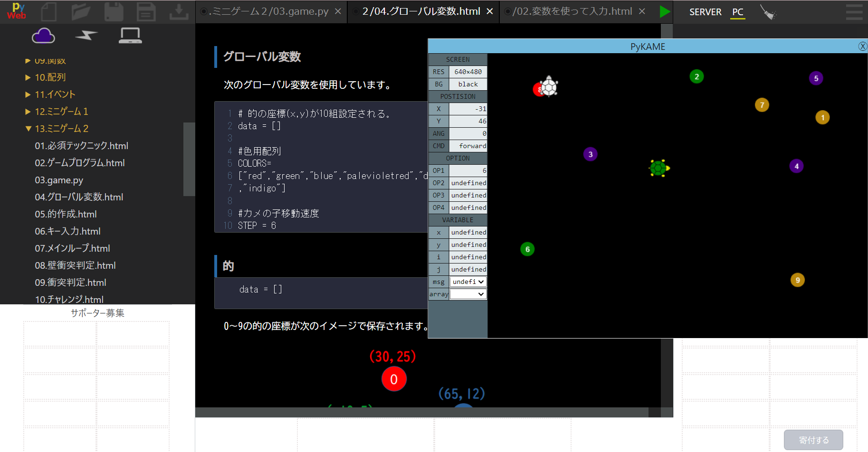Select the laptop icon in the sidebar
This screenshot has width=868, height=452.
tap(130, 35)
